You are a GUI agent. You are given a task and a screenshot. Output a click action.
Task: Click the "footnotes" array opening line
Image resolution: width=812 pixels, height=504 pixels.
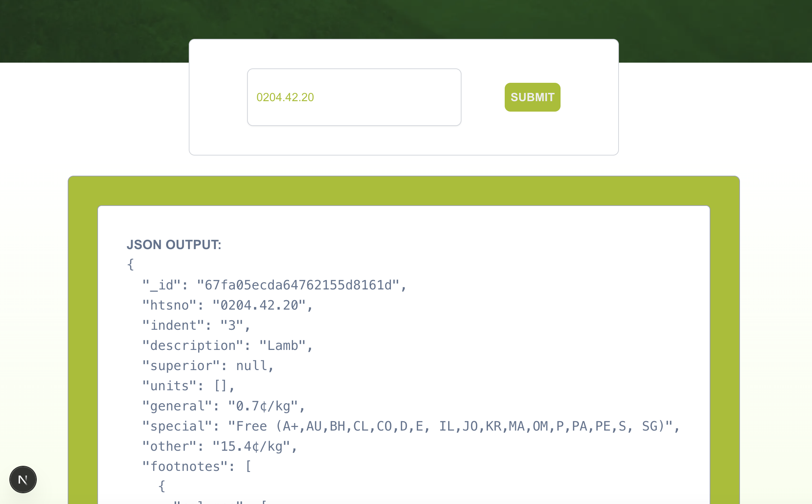coord(197,467)
